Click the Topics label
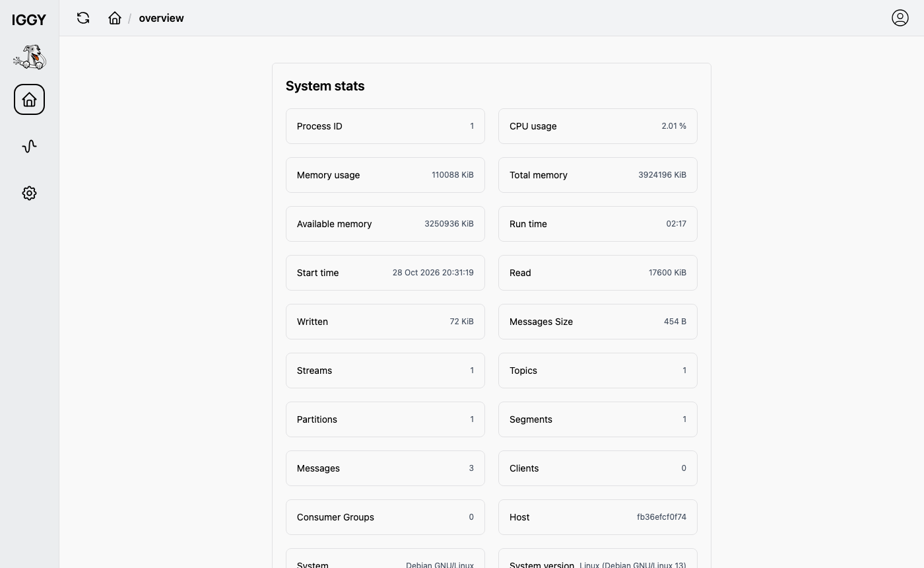Viewport: 924px width, 568px height. click(x=523, y=371)
